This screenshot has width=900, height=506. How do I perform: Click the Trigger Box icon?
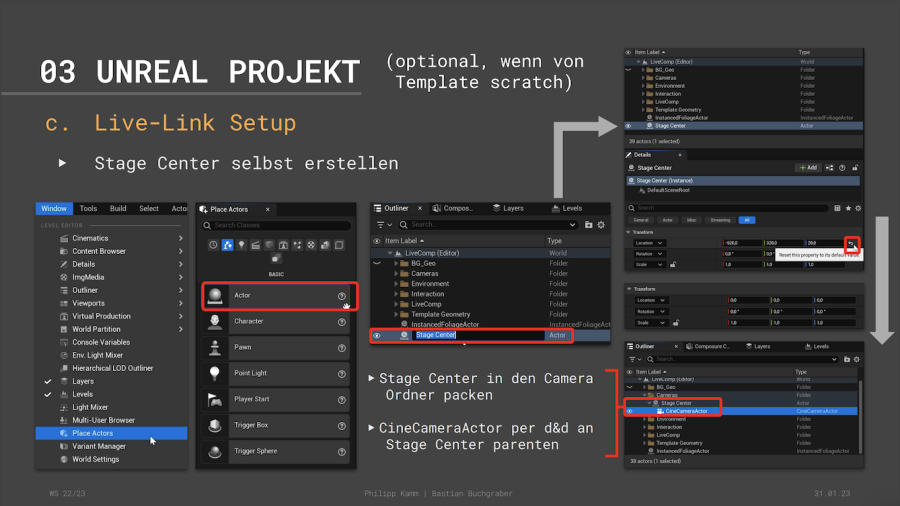[x=215, y=425]
